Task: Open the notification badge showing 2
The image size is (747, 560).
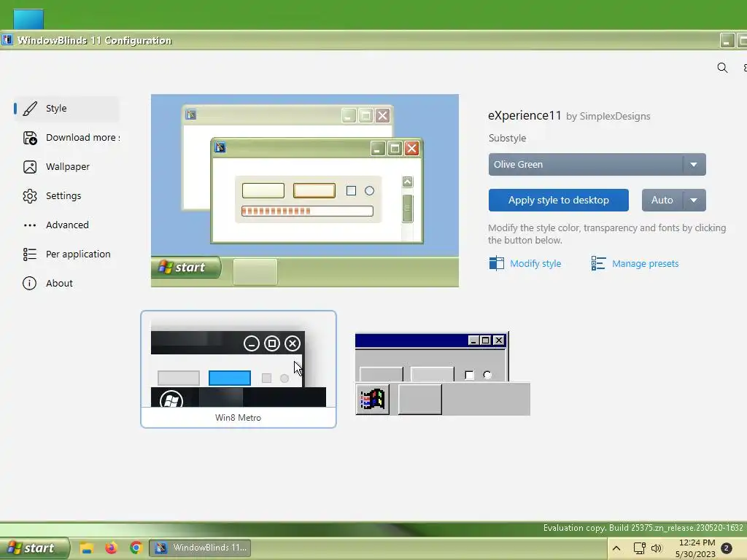Action: click(x=727, y=548)
